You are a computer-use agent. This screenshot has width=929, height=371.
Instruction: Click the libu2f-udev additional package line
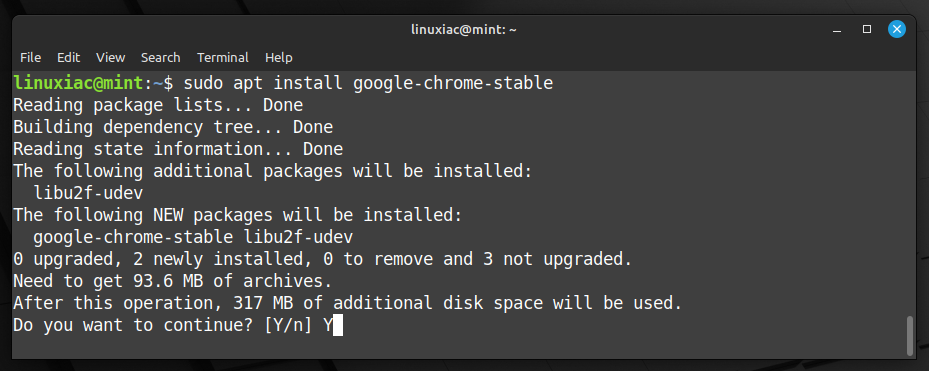click(88, 193)
